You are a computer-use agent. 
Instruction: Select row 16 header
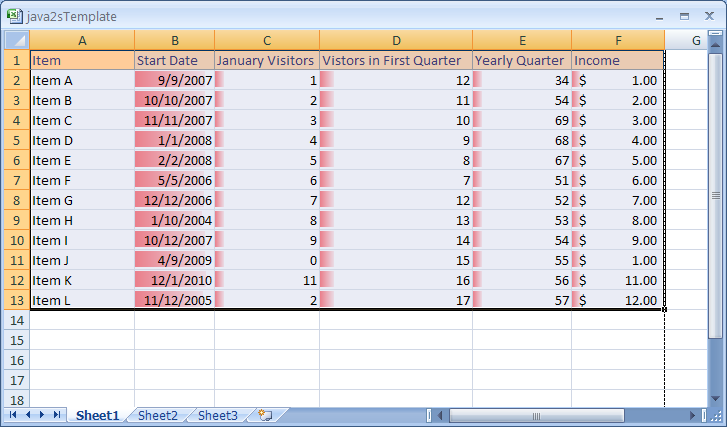click(17, 360)
